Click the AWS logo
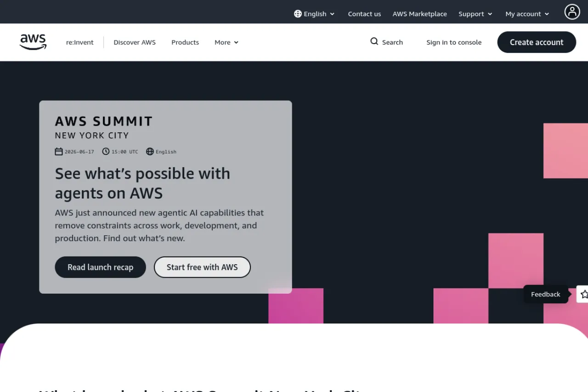The width and height of the screenshot is (588, 392). pyautogui.click(x=33, y=42)
